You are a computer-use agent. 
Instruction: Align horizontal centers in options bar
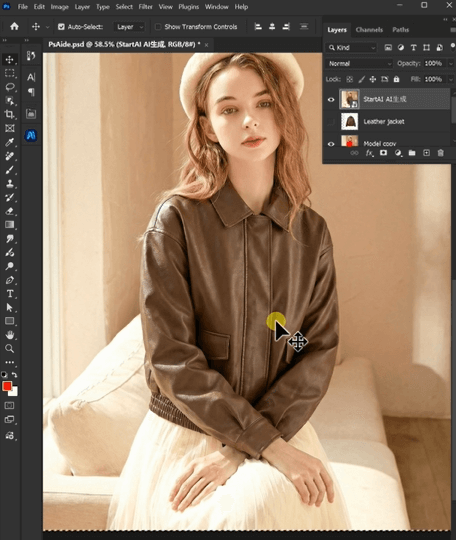[x=272, y=27]
